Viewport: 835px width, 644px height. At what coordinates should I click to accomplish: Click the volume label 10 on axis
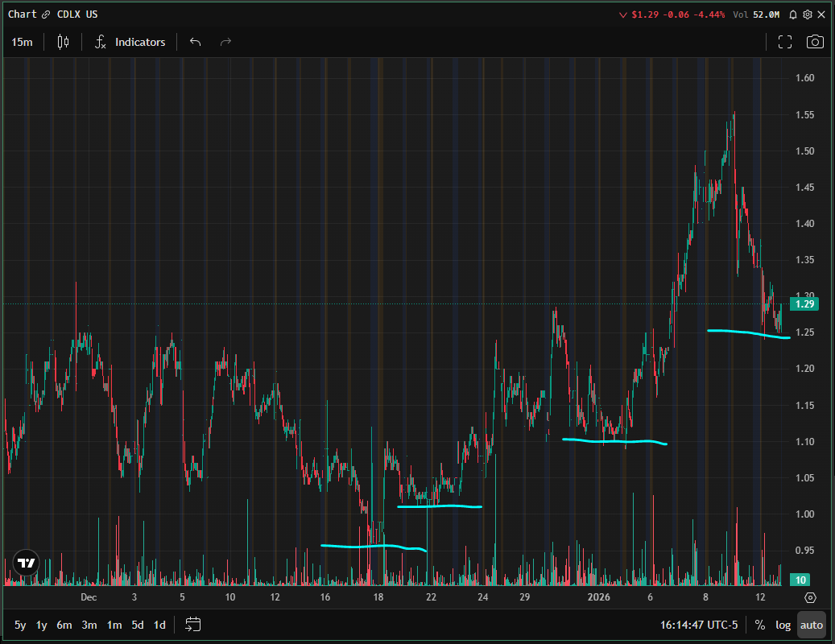coord(800,580)
